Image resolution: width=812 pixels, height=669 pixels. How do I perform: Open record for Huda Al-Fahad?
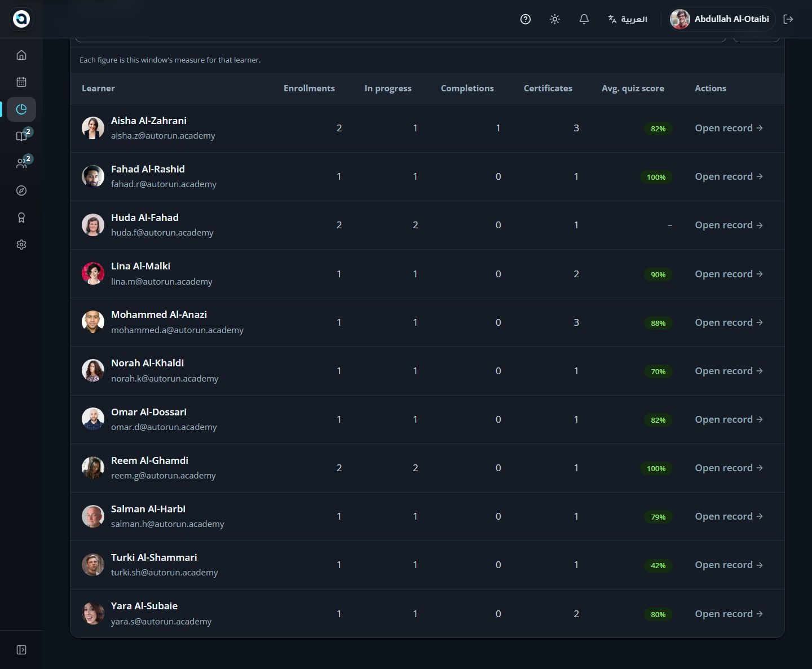pos(729,225)
